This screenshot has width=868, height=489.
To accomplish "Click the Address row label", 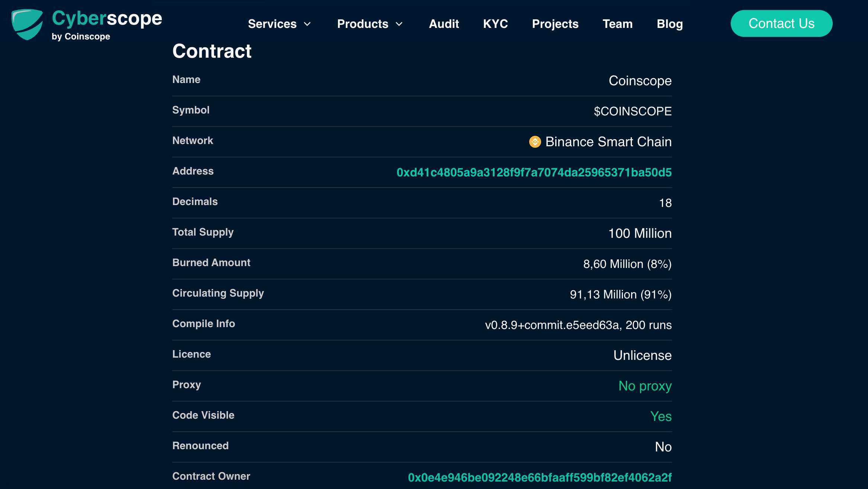I will [193, 171].
